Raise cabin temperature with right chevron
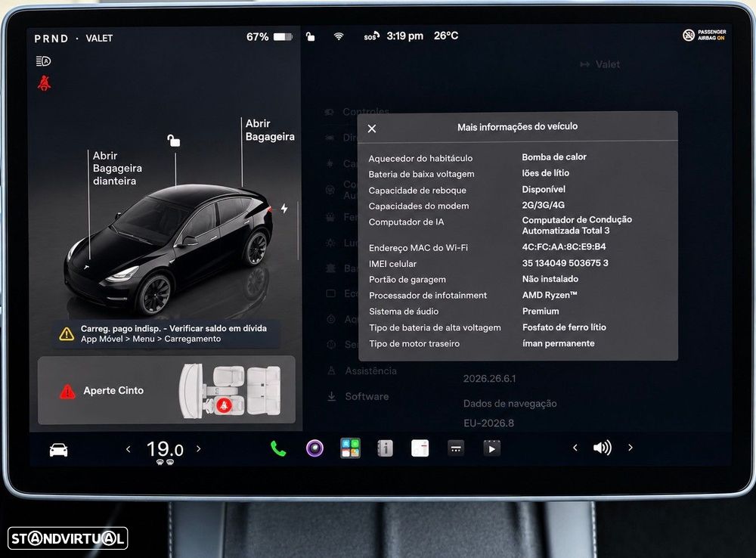 198,448
